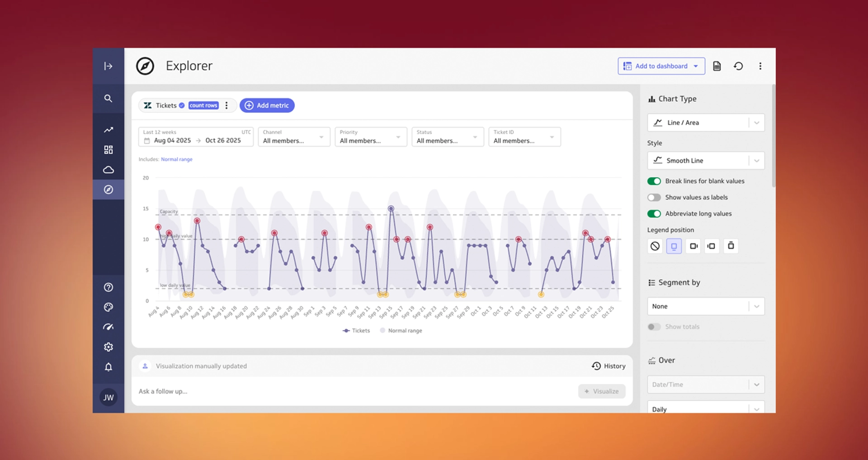This screenshot has width=868, height=460.
Task: Click the Add metric button
Action: tap(267, 105)
